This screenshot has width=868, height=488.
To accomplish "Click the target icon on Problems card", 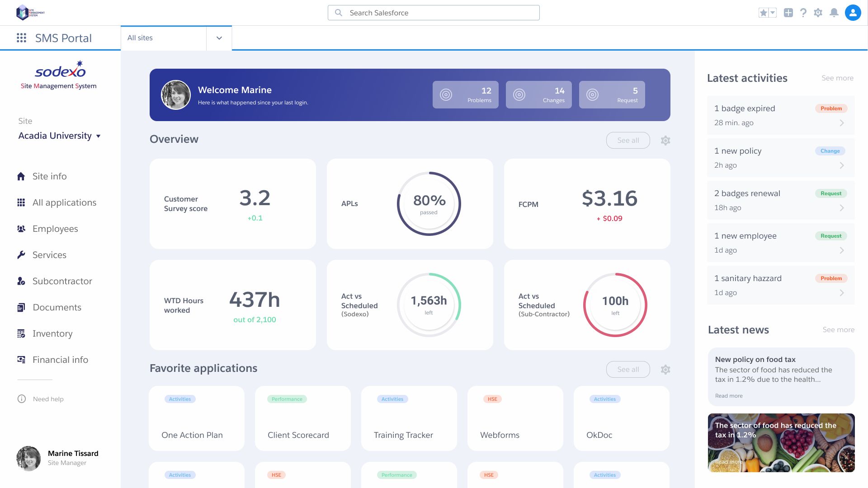I will [x=446, y=95].
